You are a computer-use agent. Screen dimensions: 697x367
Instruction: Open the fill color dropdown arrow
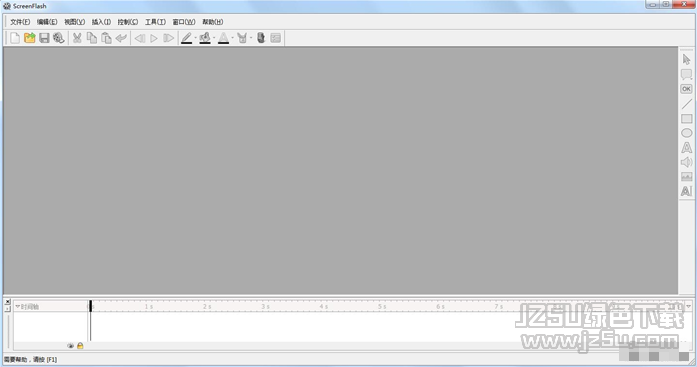pos(214,38)
